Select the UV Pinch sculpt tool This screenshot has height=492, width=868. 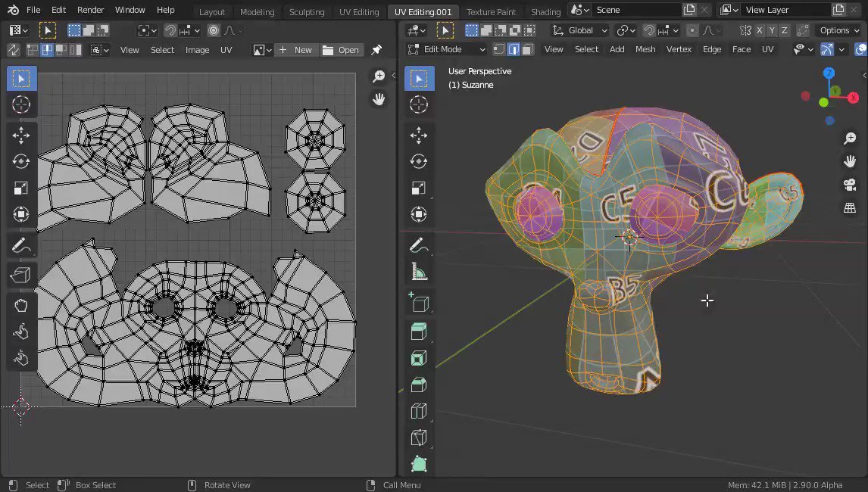point(21,359)
